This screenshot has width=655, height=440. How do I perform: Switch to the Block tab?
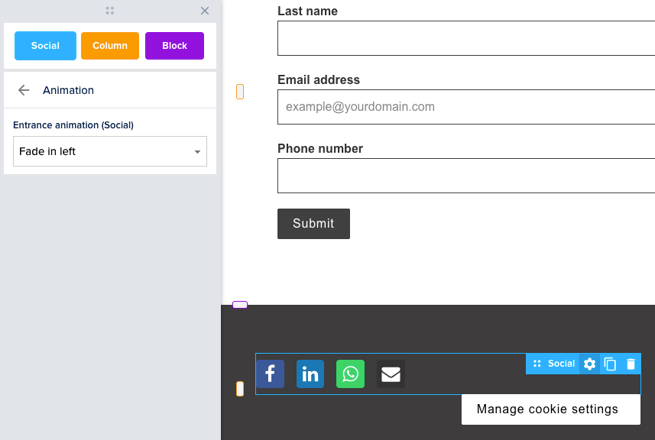[174, 46]
